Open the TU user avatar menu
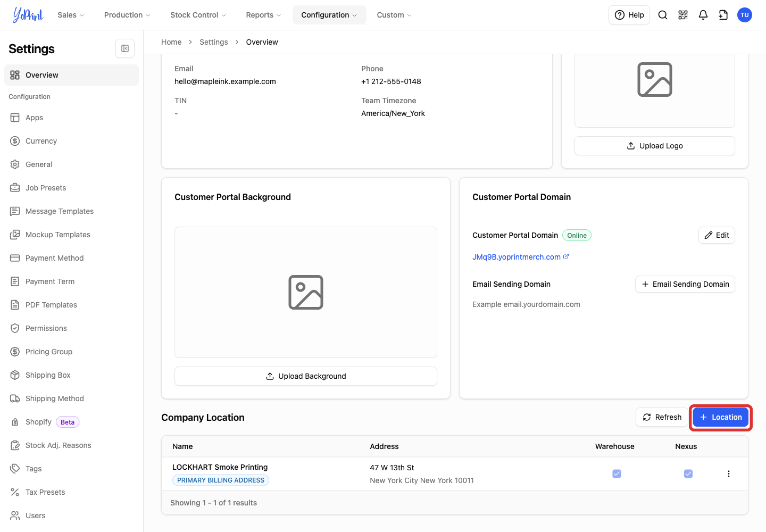This screenshot has height=532, width=766. click(x=745, y=15)
